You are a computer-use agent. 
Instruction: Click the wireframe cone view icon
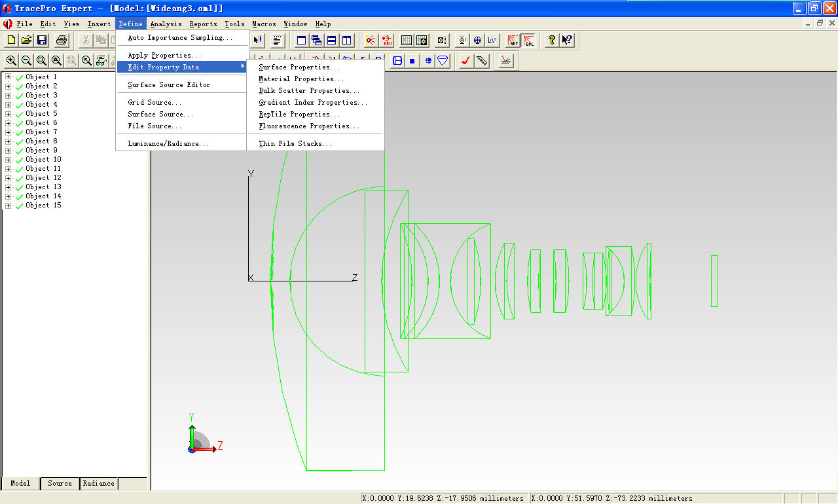point(443,61)
